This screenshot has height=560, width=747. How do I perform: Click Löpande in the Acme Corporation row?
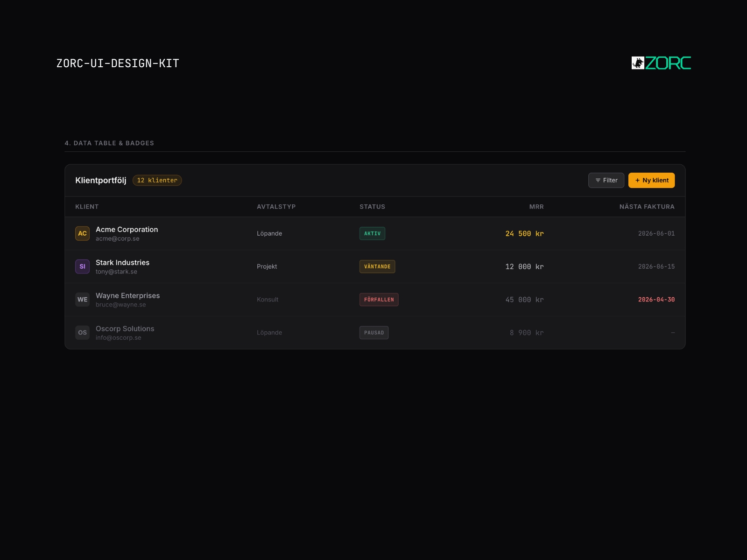coord(269,233)
